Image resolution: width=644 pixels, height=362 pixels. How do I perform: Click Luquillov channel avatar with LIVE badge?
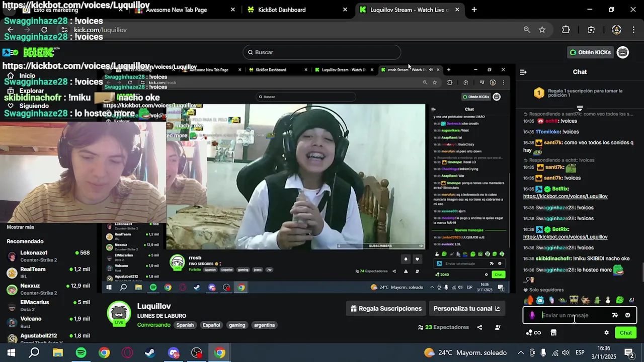click(x=119, y=314)
